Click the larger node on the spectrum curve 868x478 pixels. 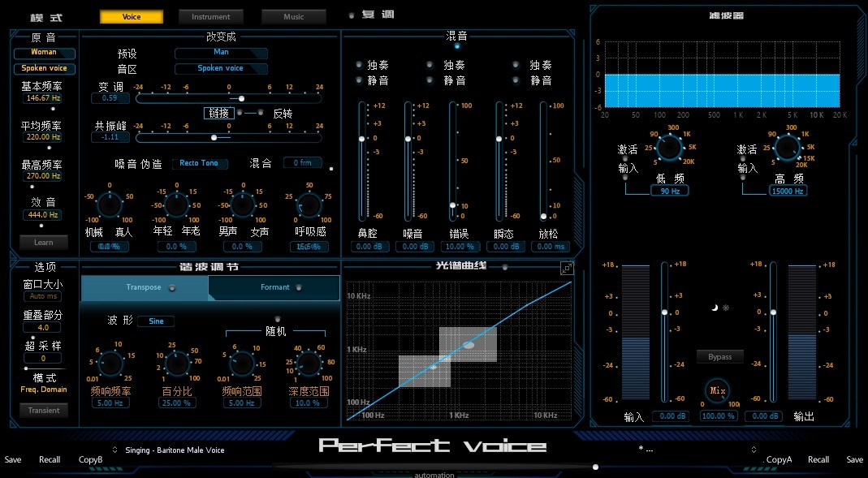469,345
